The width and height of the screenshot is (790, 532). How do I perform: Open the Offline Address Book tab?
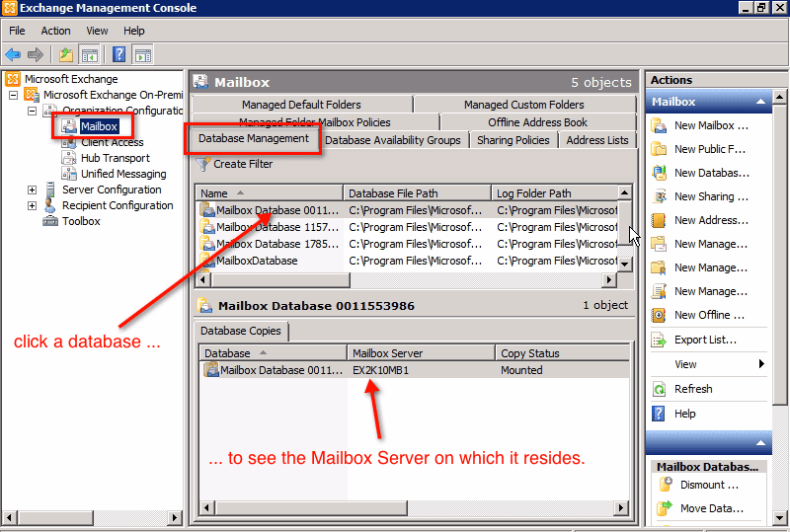(537, 122)
